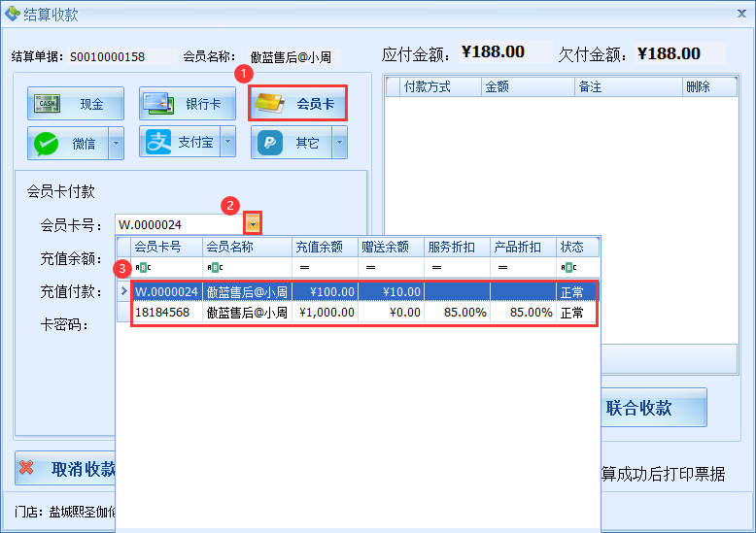Click the member card number input field
The height and width of the screenshot is (533, 756).
click(x=181, y=224)
